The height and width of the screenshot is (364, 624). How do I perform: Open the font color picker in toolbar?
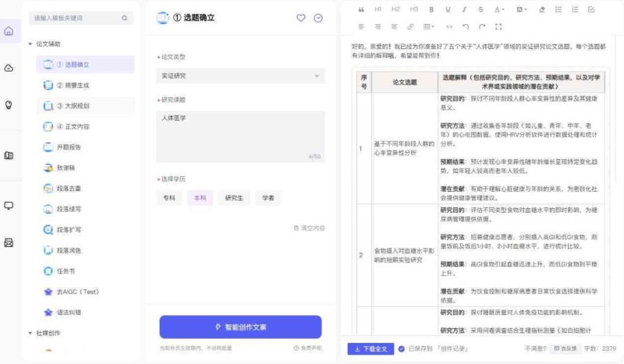pyautogui.click(x=498, y=9)
